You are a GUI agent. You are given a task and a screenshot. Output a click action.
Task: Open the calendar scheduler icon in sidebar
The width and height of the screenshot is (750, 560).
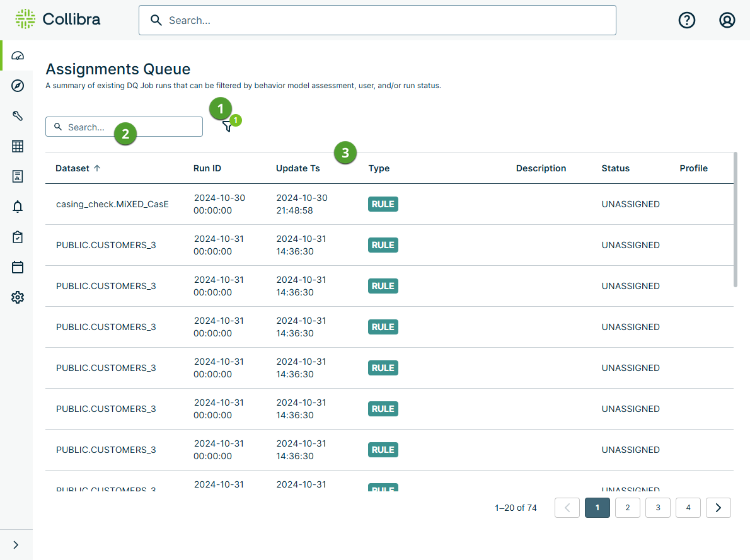click(x=18, y=267)
